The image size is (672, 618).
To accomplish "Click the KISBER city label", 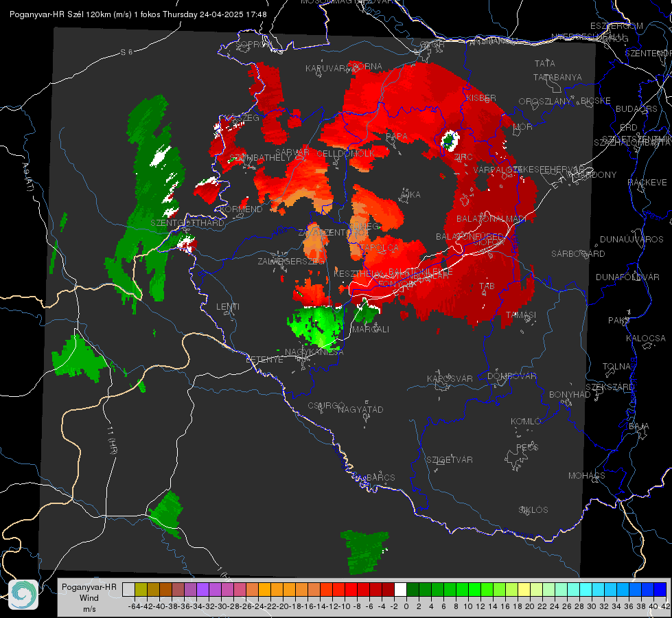I will pos(481,98).
